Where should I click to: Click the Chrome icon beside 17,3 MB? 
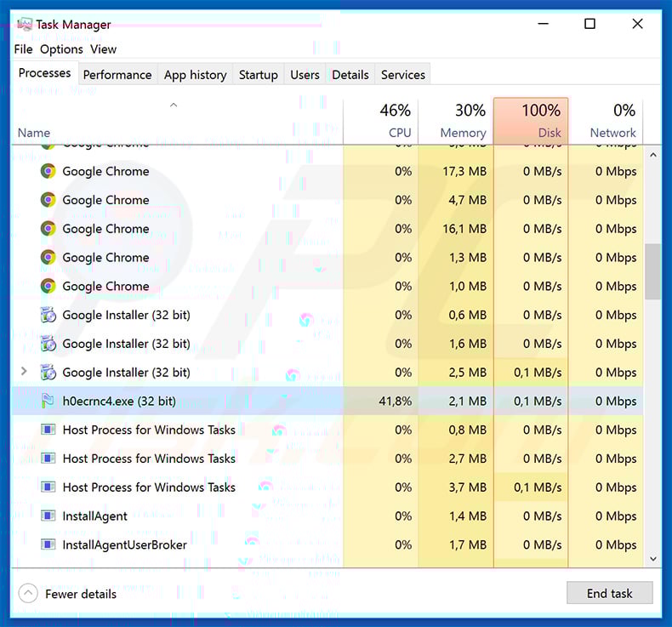pyautogui.click(x=48, y=171)
